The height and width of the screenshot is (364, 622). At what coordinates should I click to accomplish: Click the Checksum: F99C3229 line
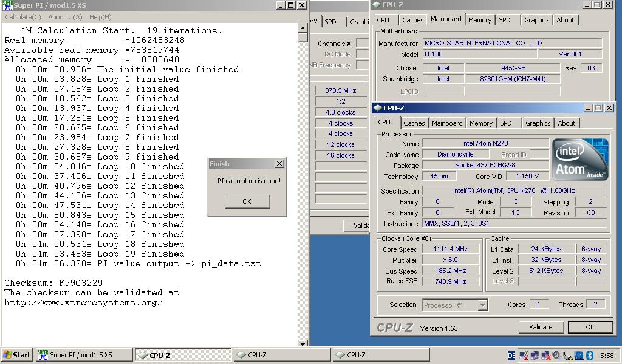(x=53, y=283)
